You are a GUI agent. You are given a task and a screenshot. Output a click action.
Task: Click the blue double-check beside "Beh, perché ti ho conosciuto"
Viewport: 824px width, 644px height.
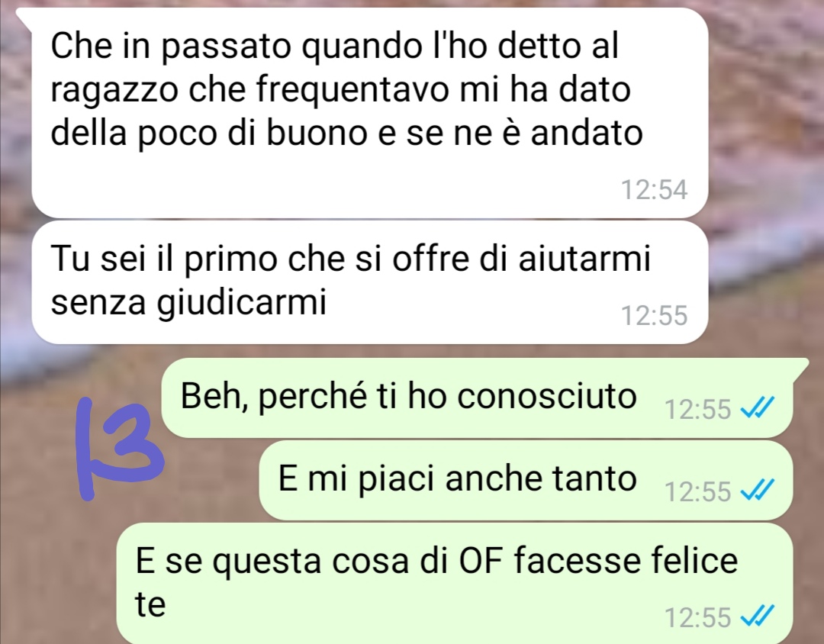click(758, 407)
